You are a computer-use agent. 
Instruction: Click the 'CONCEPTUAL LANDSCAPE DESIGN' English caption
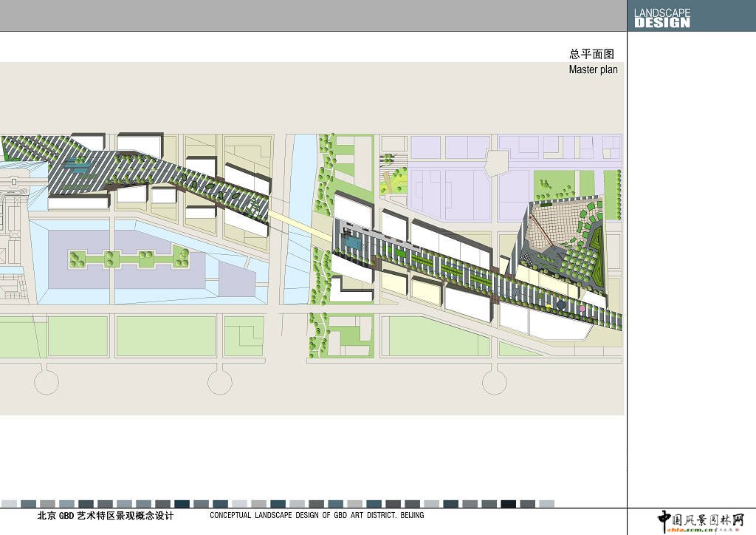click(x=317, y=516)
